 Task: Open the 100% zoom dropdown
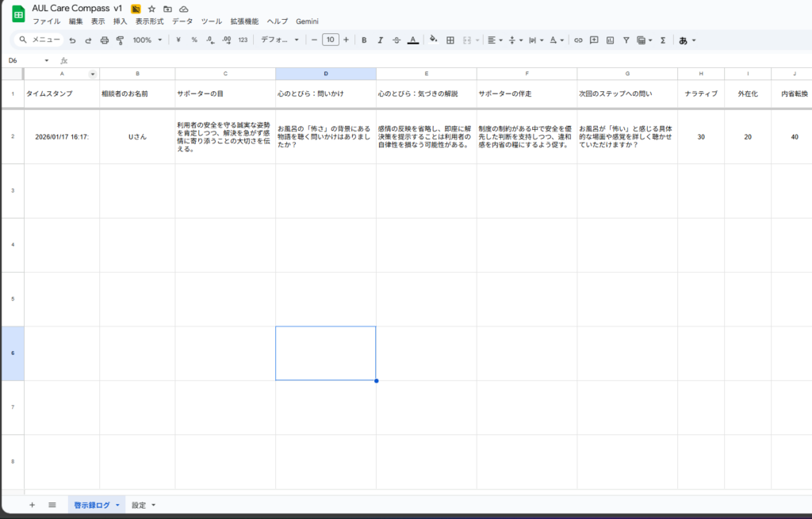pos(147,40)
